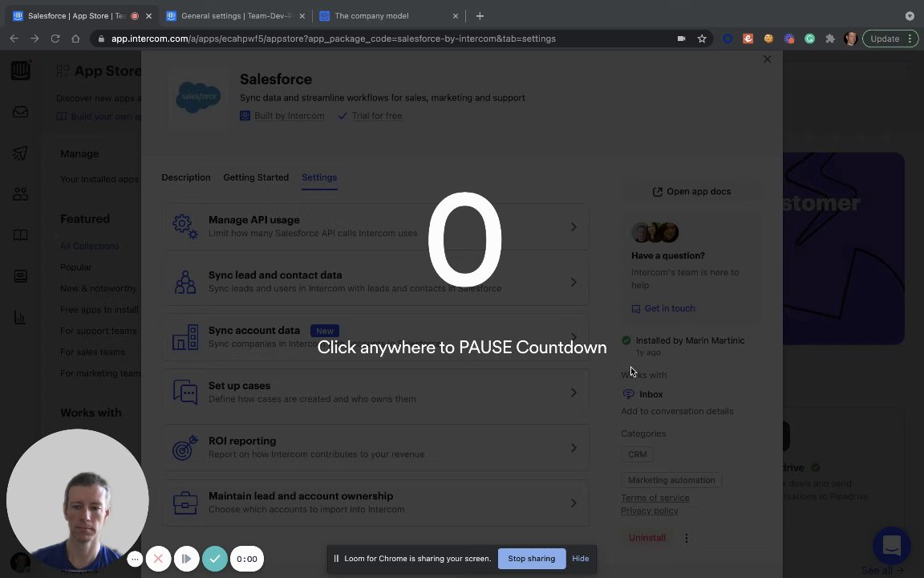Open For support teams category
Viewport: 924px width, 578px height.
click(x=98, y=331)
